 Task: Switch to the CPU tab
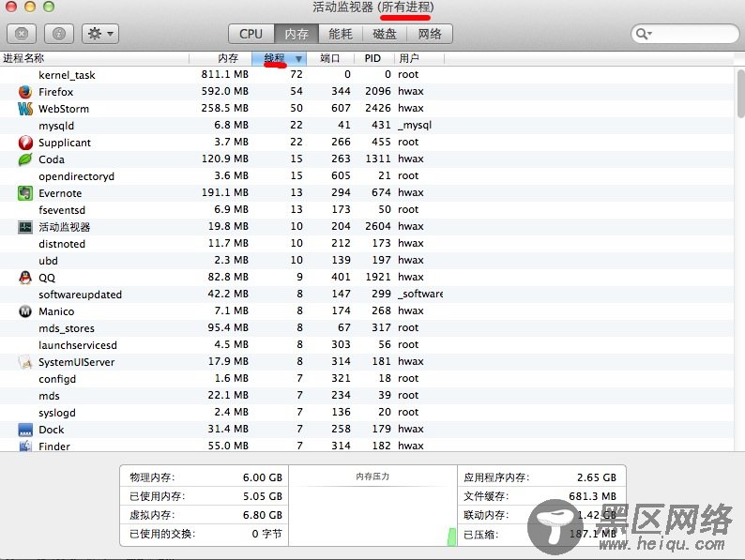coord(251,34)
